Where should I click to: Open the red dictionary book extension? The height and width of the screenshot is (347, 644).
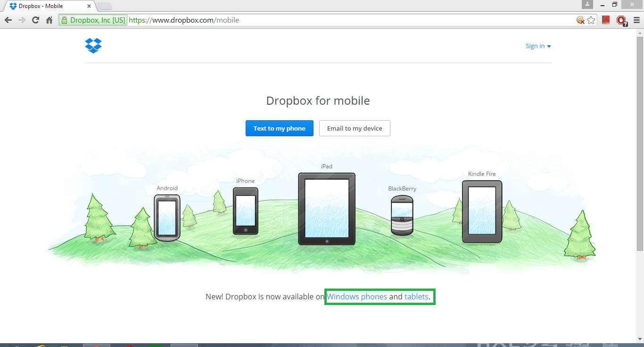pos(606,20)
